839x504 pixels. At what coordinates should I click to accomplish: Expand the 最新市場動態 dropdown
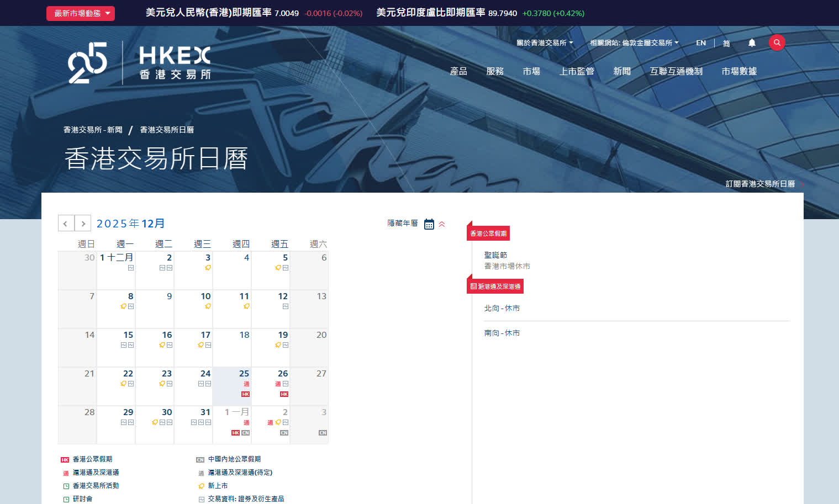coord(81,13)
